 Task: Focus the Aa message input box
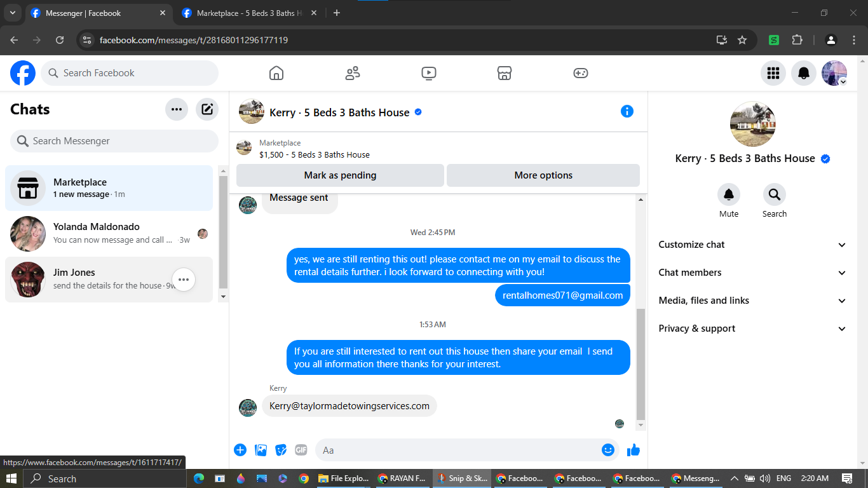pyautogui.click(x=466, y=450)
